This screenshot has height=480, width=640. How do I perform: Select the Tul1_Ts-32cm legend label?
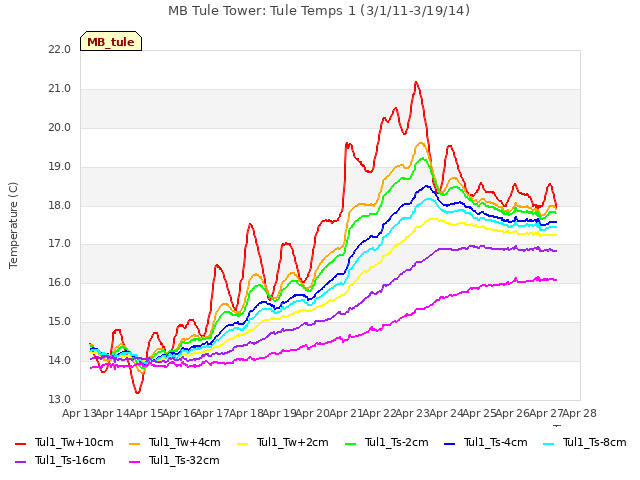(184, 460)
